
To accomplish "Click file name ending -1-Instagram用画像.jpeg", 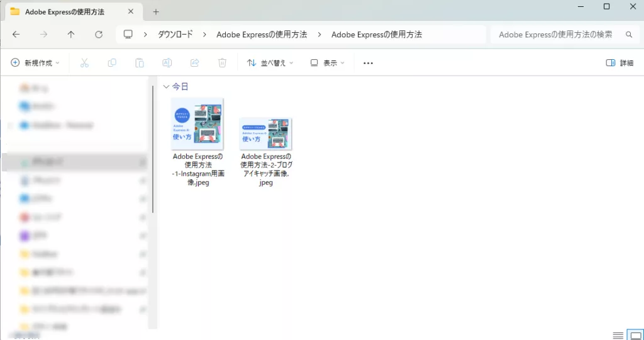I will [x=198, y=169].
